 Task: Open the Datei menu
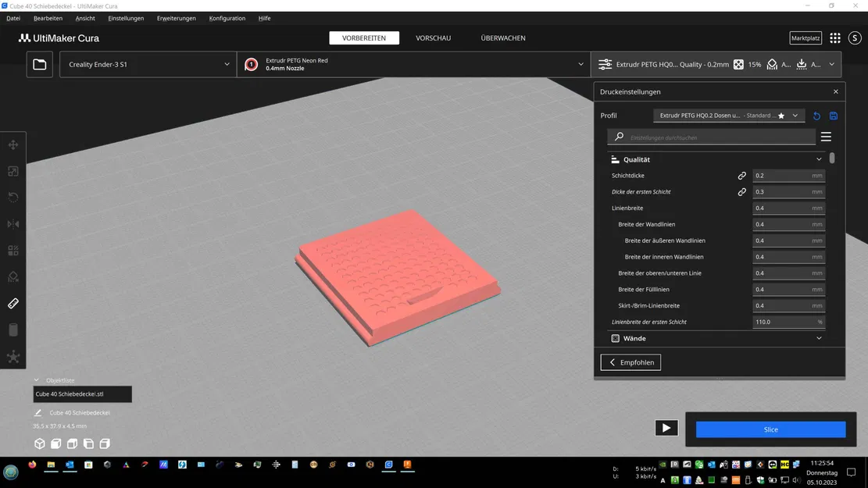(13, 18)
